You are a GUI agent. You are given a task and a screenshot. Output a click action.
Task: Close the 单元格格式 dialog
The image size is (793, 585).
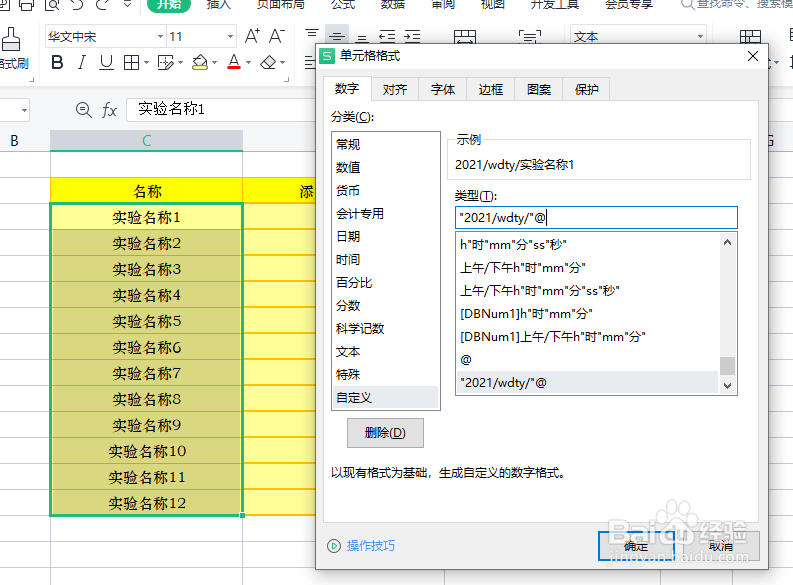753,56
